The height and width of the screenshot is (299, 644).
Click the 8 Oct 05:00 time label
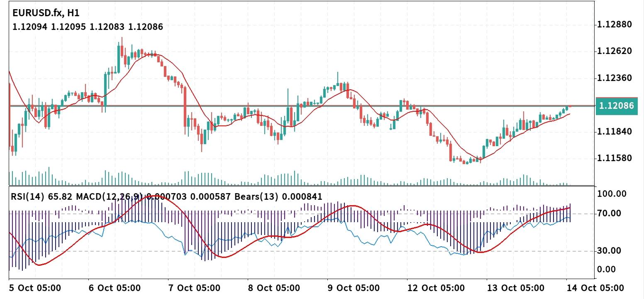(x=274, y=288)
